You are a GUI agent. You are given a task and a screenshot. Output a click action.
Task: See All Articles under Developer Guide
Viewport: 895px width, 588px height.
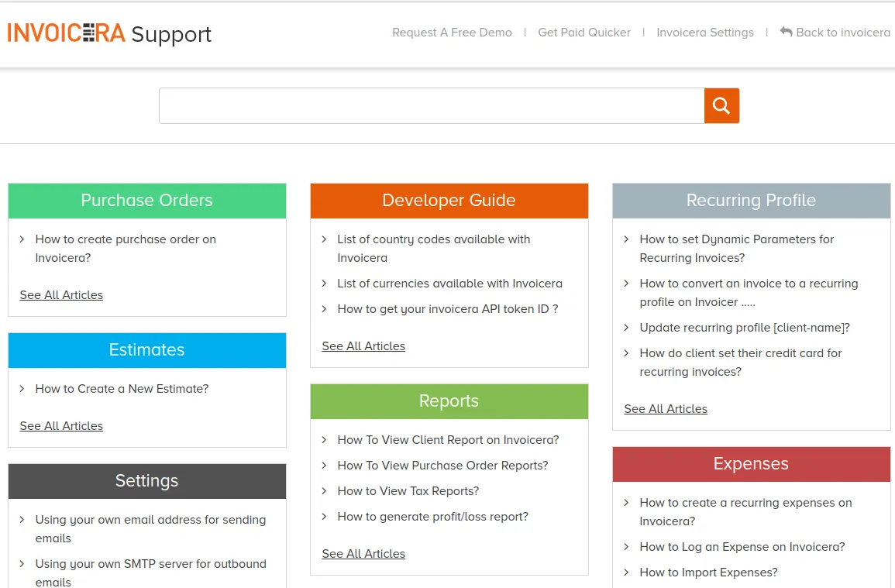(363, 346)
